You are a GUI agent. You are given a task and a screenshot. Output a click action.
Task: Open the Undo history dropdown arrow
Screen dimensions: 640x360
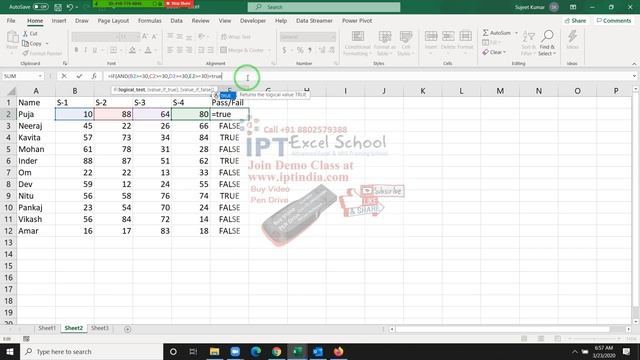pyautogui.click(x=77, y=7)
